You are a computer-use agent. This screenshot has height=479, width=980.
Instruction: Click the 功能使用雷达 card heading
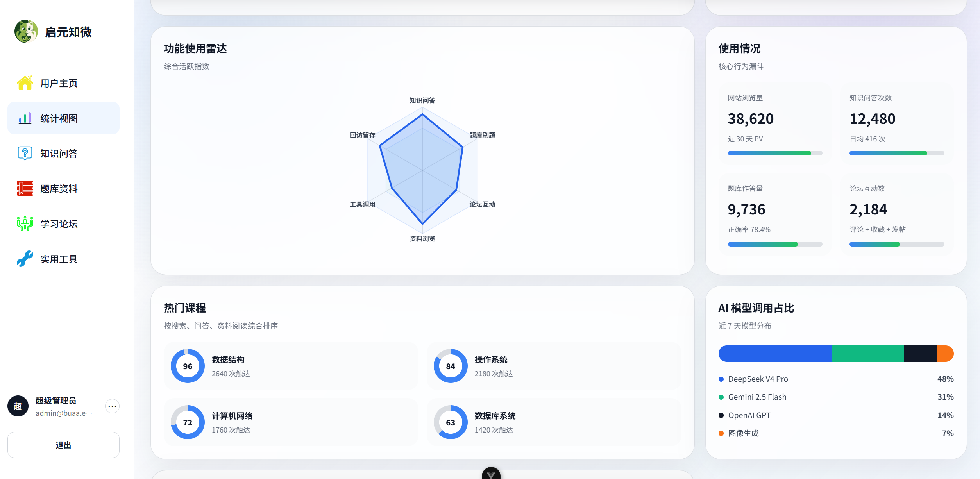(195, 48)
